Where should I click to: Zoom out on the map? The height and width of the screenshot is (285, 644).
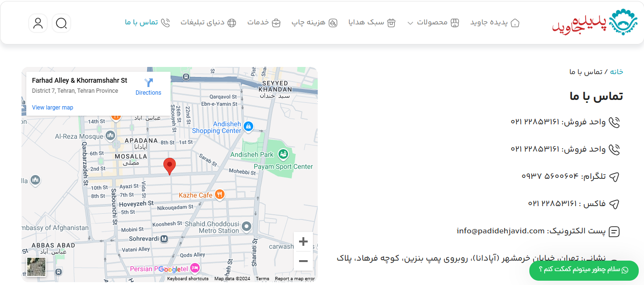click(303, 261)
